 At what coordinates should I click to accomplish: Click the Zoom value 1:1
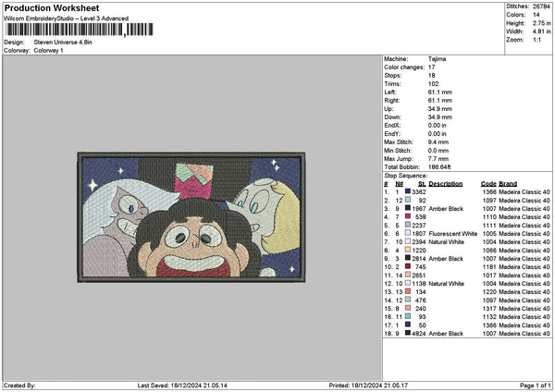point(536,40)
